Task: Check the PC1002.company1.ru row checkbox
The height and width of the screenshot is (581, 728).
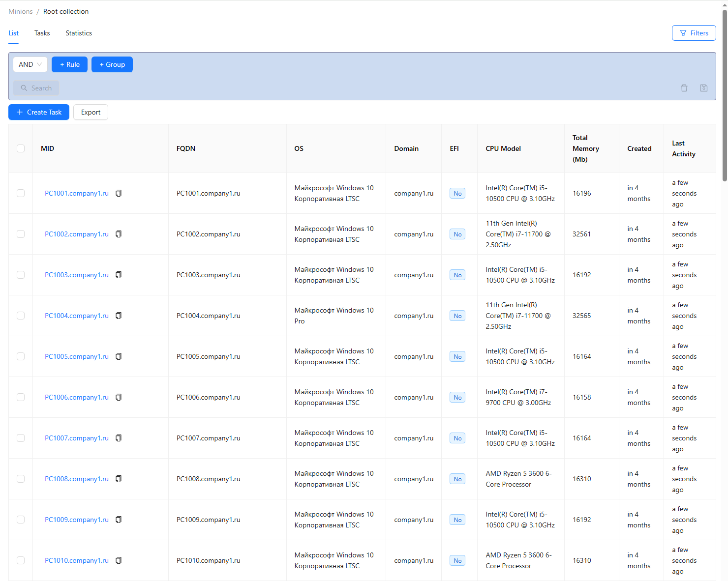Action: (x=21, y=234)
